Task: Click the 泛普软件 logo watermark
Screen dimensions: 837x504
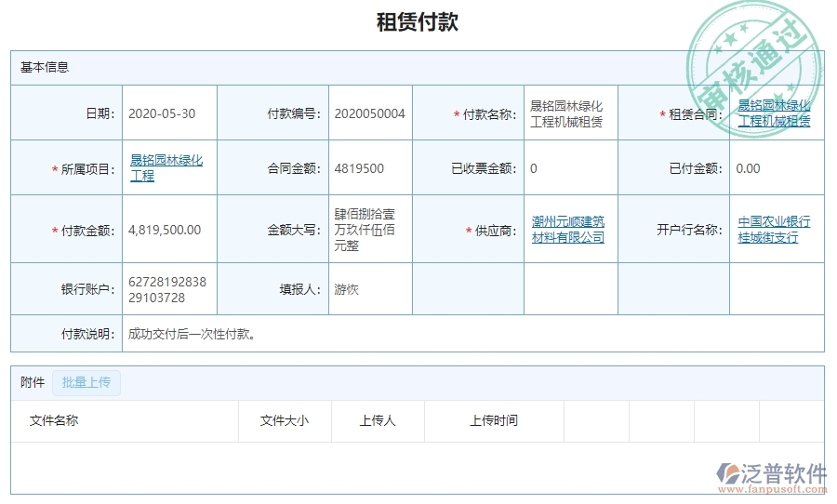Action: point(770,476)
